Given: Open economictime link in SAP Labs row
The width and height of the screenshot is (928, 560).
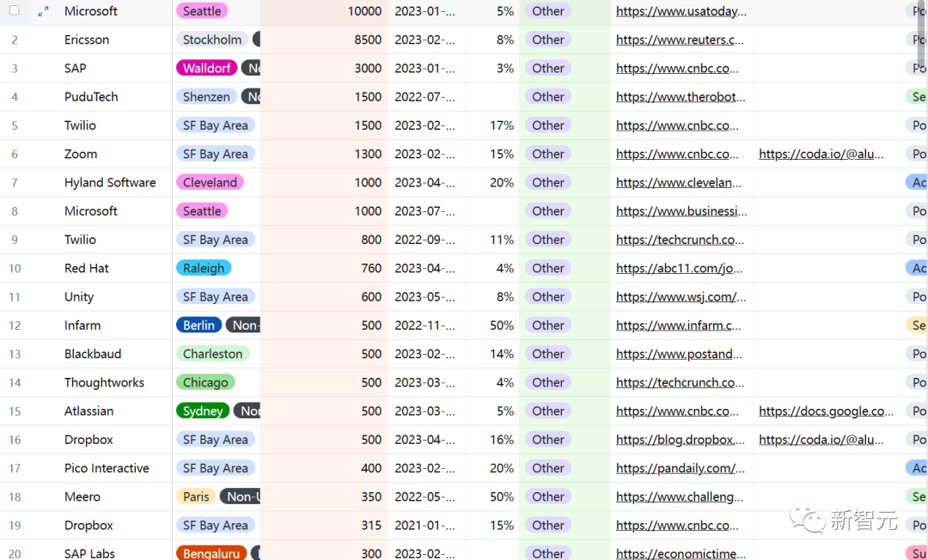Looking at the screenshot, I should tap(681, 553).
